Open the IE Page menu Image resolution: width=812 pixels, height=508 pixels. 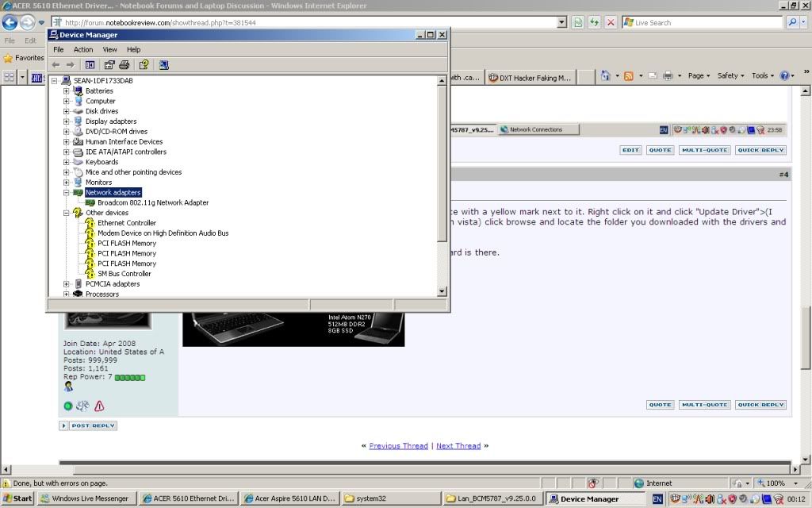pyautogui.click(x=699, y=75)
